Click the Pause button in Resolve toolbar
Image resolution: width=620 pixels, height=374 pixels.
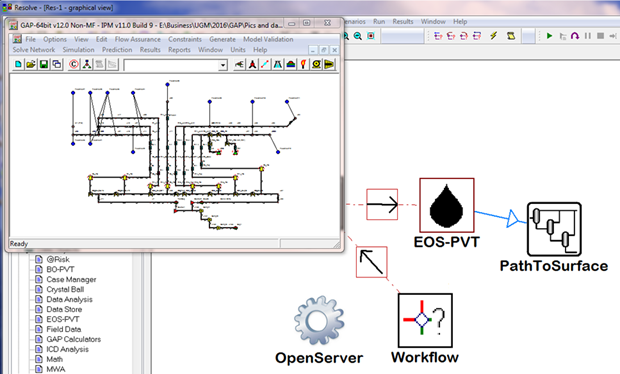click(588, 36)
